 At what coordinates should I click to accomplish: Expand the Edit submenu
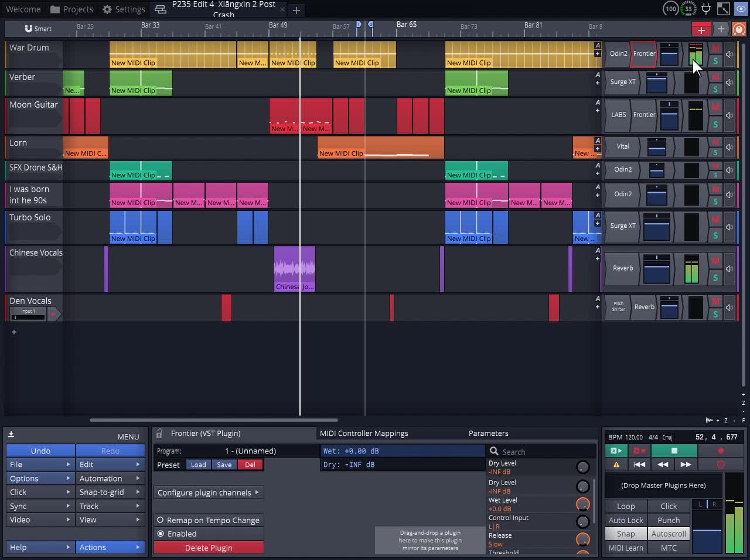(x=110, y=465)
